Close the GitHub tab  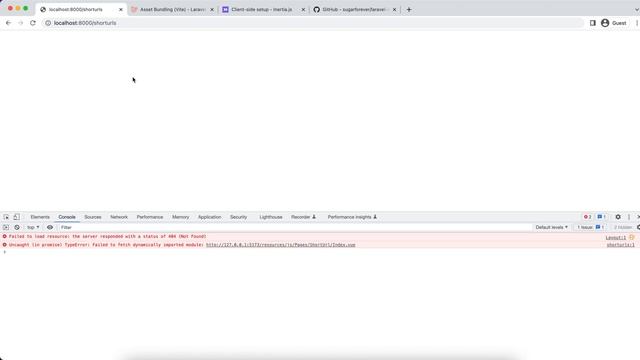click(394, 9)
